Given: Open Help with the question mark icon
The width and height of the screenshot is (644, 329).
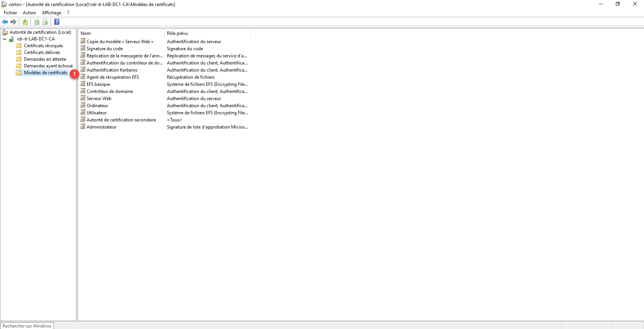Looking at the screenshot, I should click(57, 22).
